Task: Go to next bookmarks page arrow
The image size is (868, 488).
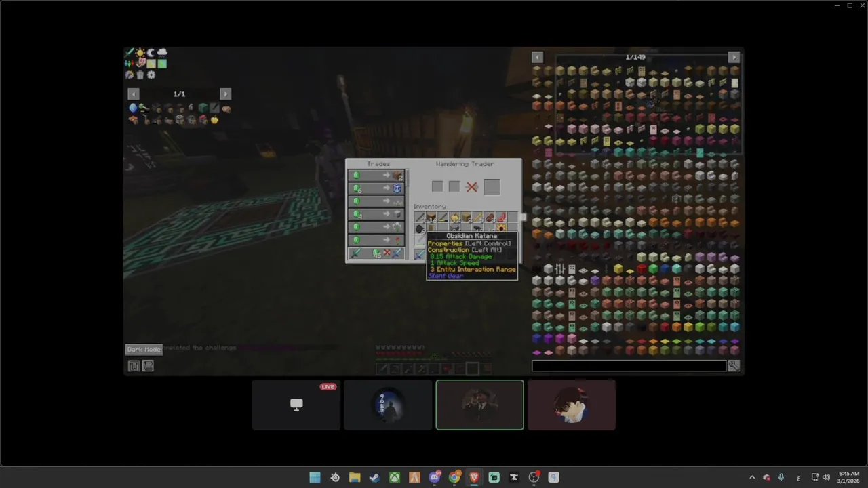Action: coord(225,94)
